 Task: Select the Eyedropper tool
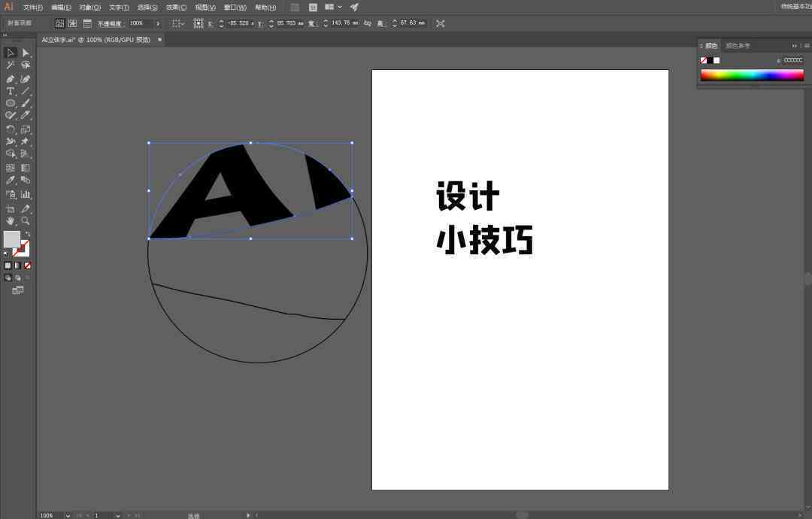[x=10, y=181]
